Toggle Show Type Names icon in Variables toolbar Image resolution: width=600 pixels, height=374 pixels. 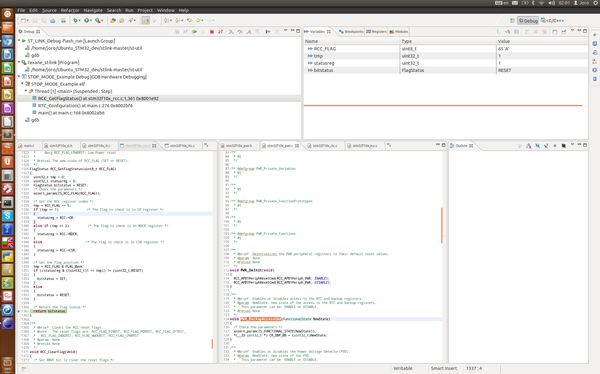point(499,32)
